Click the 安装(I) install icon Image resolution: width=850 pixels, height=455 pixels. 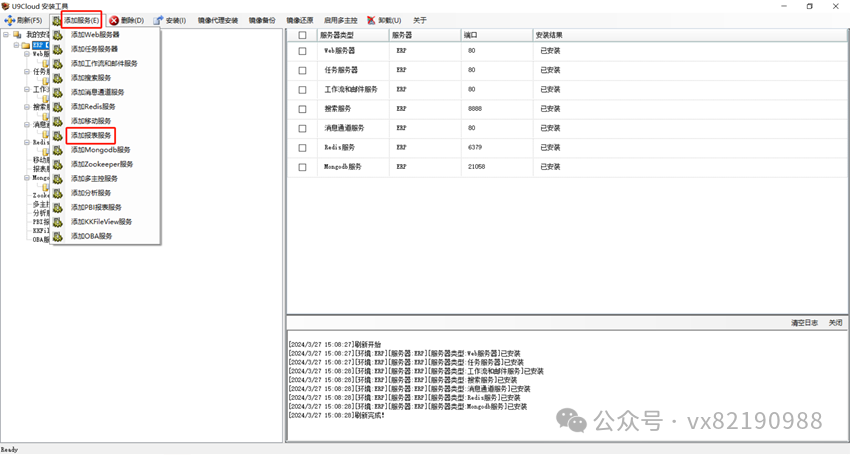pyautogui.click(x=158, y=20)
